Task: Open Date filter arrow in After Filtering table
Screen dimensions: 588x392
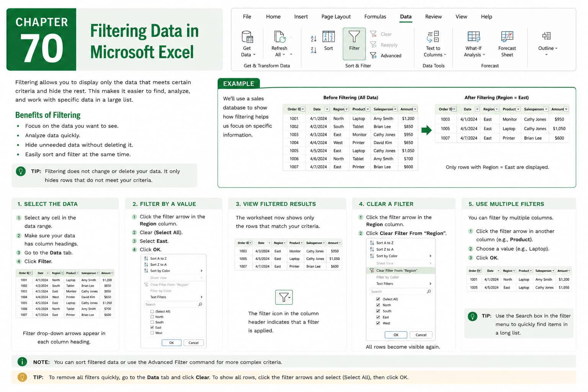Action: click(x=477, y=109)
